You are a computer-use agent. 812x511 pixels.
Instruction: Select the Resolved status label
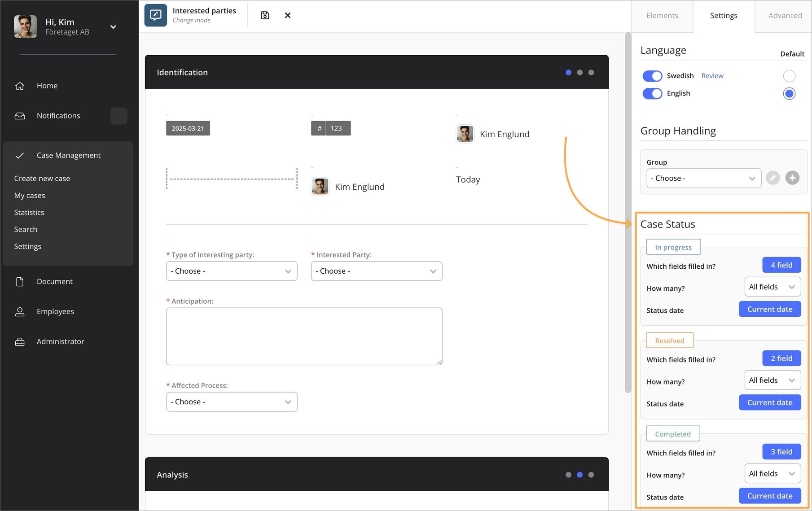670,341
